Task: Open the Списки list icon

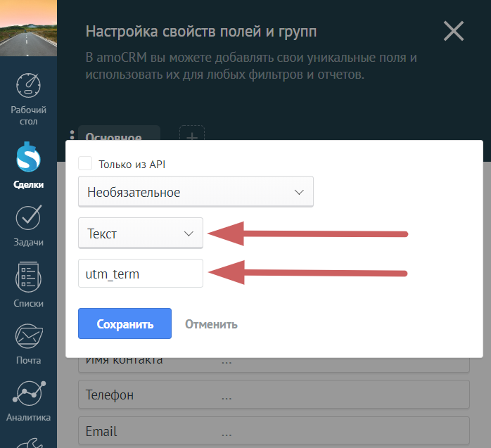Action: coord(28,279)
